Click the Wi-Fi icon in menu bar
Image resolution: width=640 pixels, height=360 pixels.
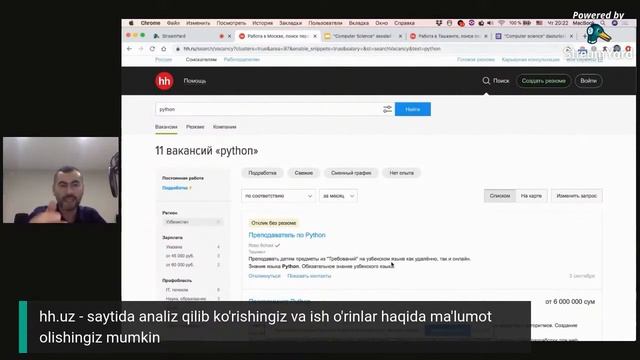[501, 23]
